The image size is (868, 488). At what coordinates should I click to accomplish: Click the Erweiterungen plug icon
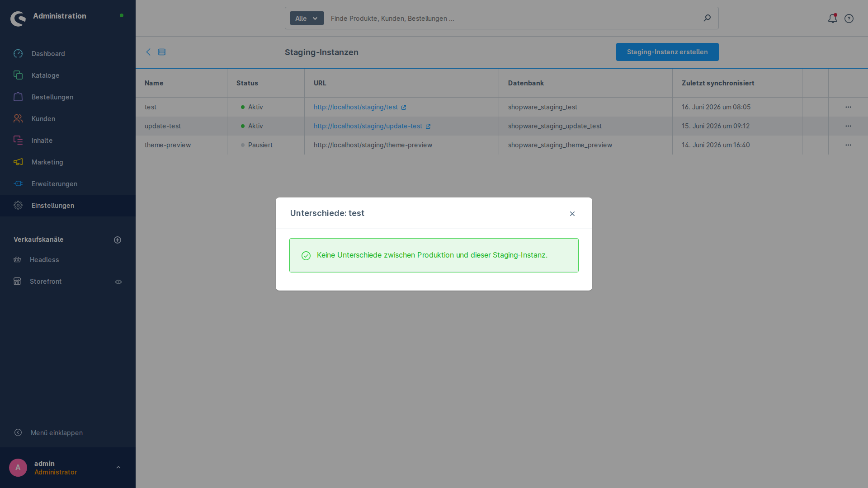click(x=18, y=184)
